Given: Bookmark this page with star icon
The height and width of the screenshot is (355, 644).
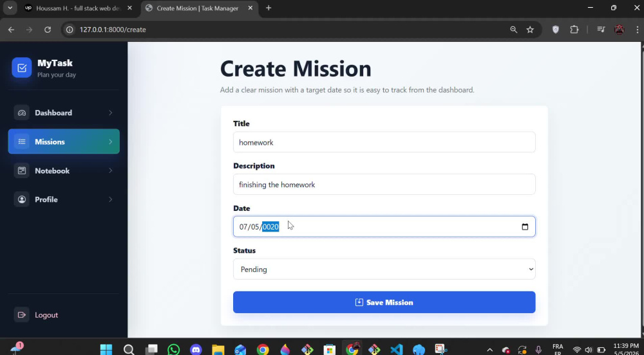Looking at the screenshot, I should [530, 30].
